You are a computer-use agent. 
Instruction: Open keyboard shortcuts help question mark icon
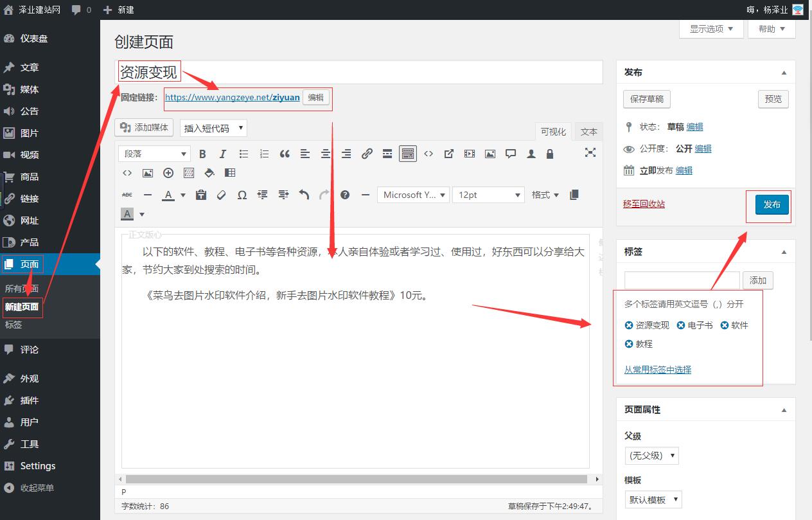(x=345, y=195)
